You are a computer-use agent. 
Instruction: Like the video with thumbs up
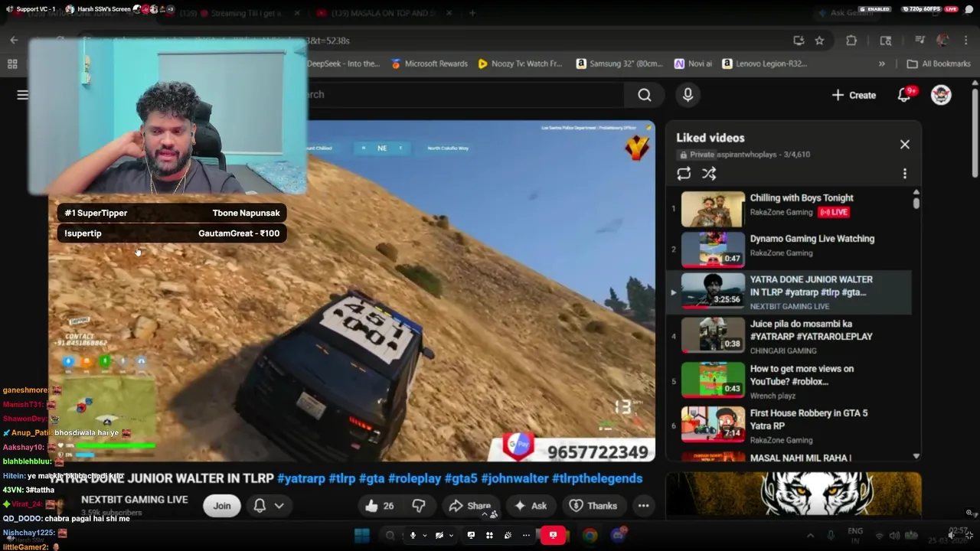(379, 506)
